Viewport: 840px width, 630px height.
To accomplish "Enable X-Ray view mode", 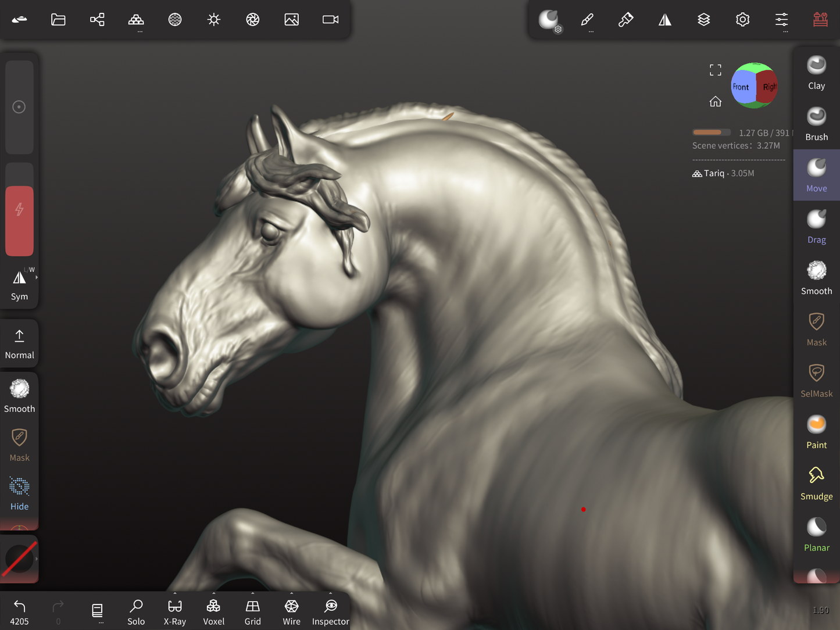I will tap(174, 612).
